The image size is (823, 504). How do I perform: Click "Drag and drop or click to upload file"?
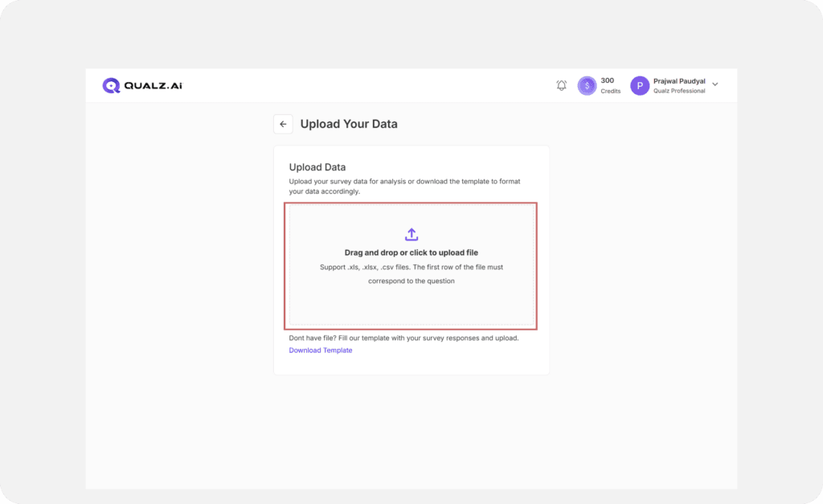coord(411,252)
